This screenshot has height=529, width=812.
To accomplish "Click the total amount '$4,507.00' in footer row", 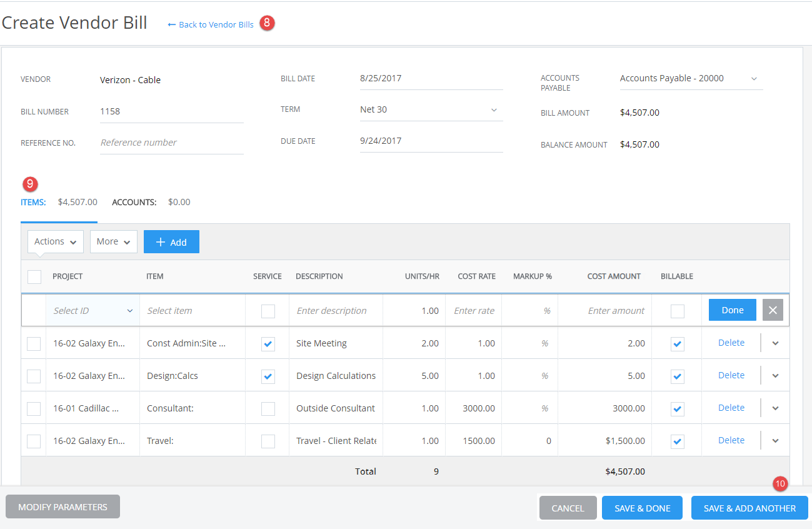I will click(x=625, y=471).
